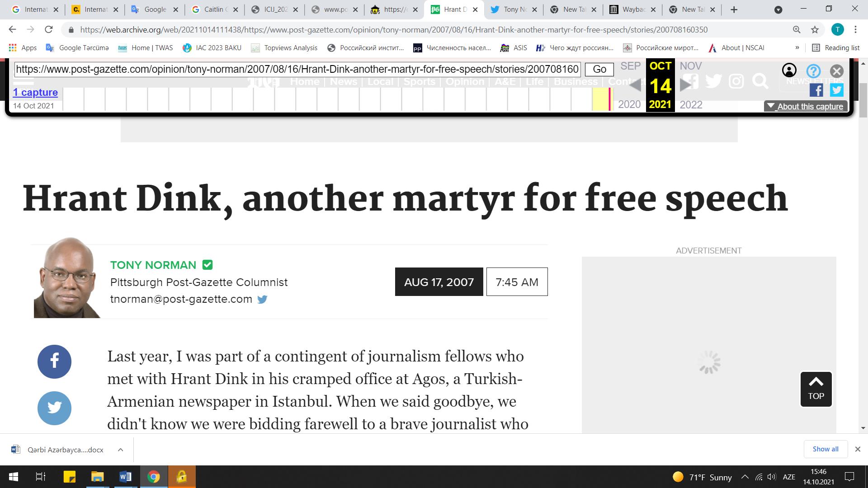The image size is (868, 488).
Task: Click tnorman@post-gazette.com email link
Action: click(181, 299)
